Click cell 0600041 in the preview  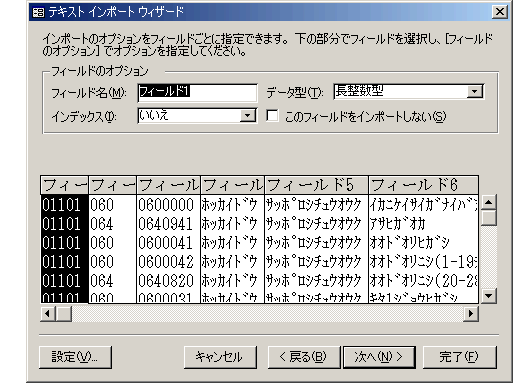(168, 243)
